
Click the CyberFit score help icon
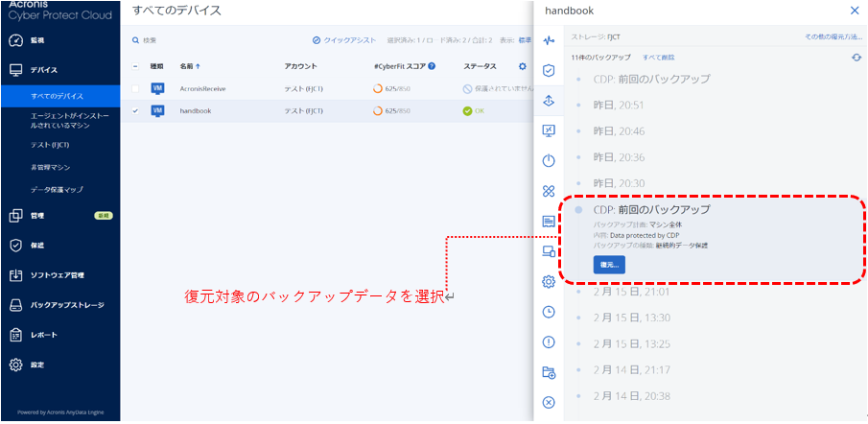[432, 66]
